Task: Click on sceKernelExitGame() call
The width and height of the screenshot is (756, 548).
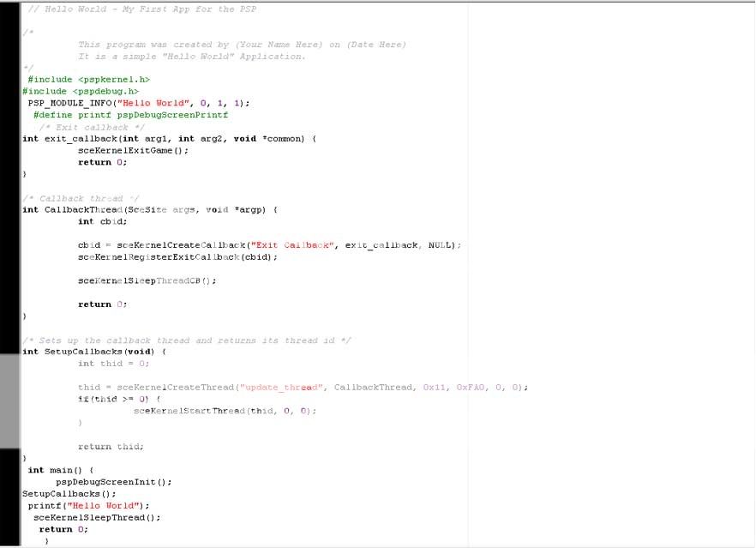Action: pos(133,150)
